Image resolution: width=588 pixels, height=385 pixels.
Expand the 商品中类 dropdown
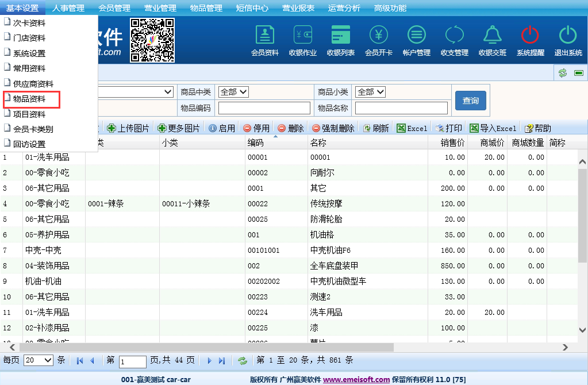233,92
